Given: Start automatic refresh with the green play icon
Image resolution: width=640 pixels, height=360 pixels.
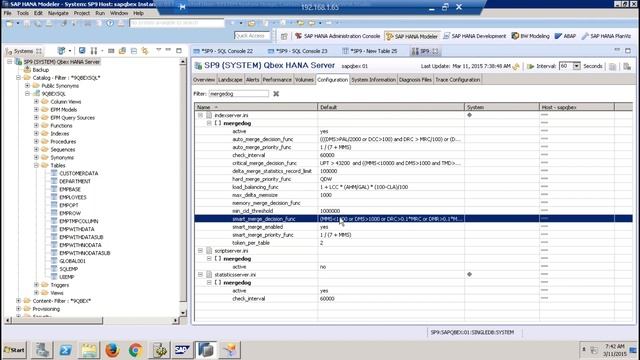Looking at the screenshot, I should point(531,66).
